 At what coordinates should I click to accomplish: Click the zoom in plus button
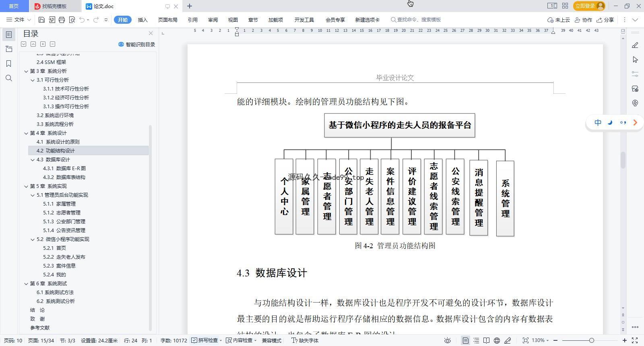click(624, 340)
